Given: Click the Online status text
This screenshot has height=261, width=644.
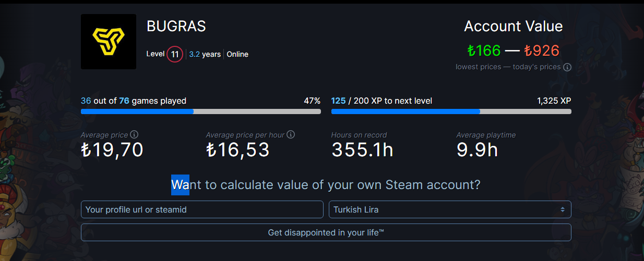Looking at the screenshot, I should click(x=237, y=54).
